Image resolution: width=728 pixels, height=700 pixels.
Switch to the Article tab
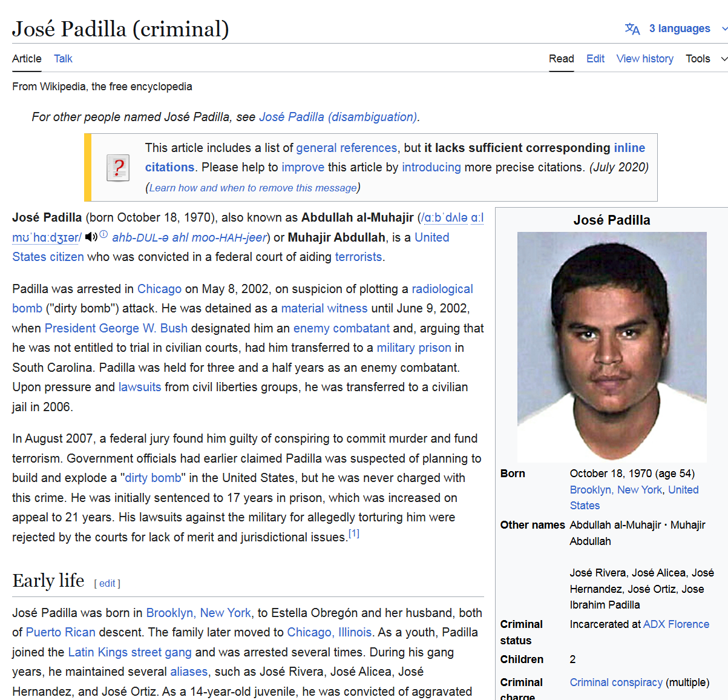[x=27, y=59]
